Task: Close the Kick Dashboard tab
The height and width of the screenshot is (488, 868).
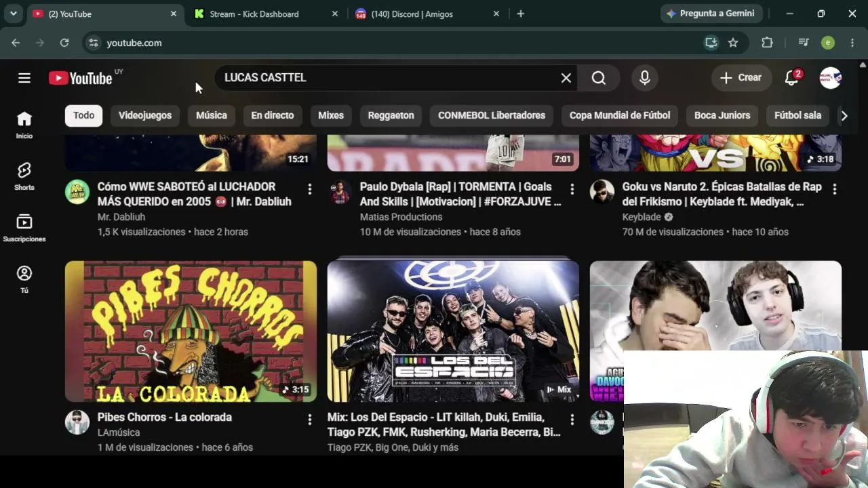Action: point(335,14)
